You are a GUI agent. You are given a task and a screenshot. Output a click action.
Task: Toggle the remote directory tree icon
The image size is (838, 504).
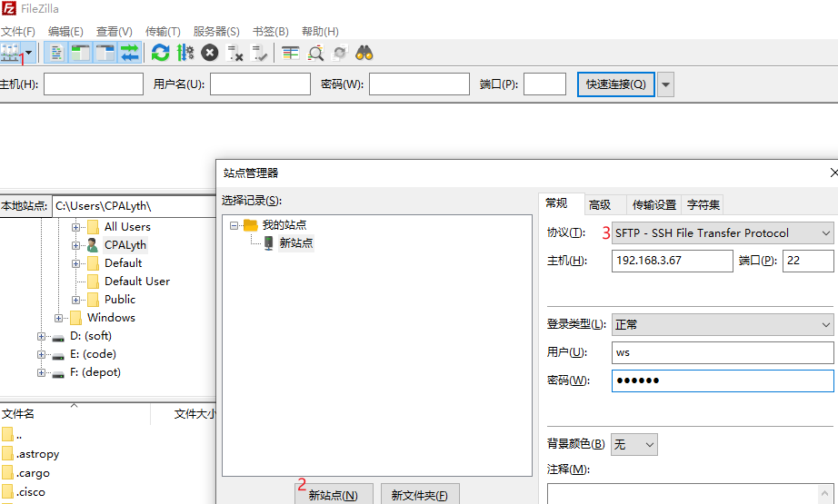pyautogui.click(x=105, y=53)
